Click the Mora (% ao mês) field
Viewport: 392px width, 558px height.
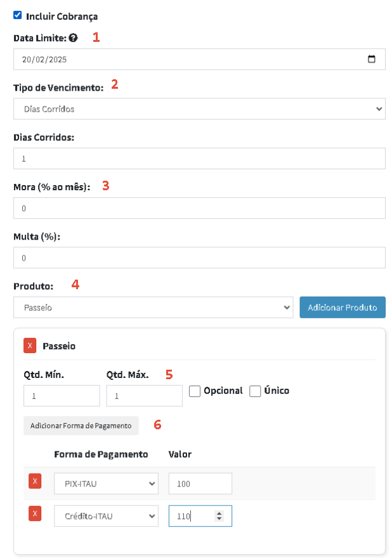199,208
